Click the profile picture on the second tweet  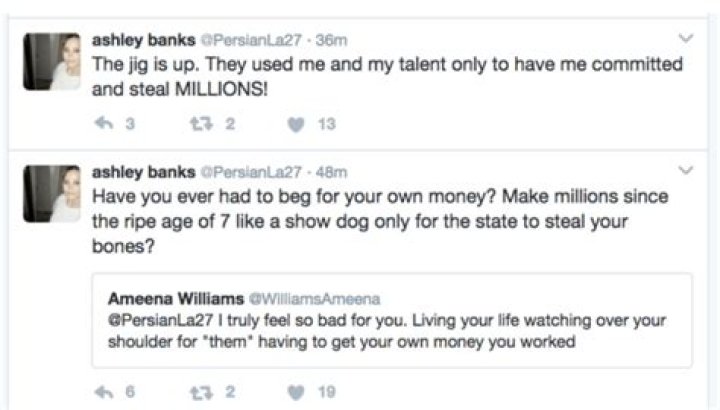[x=51, y=194]
